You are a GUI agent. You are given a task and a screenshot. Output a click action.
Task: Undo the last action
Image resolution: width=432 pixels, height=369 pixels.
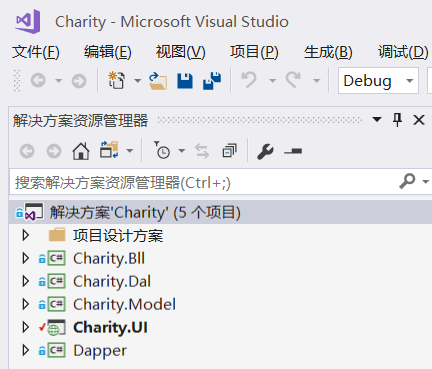point(249,80)
